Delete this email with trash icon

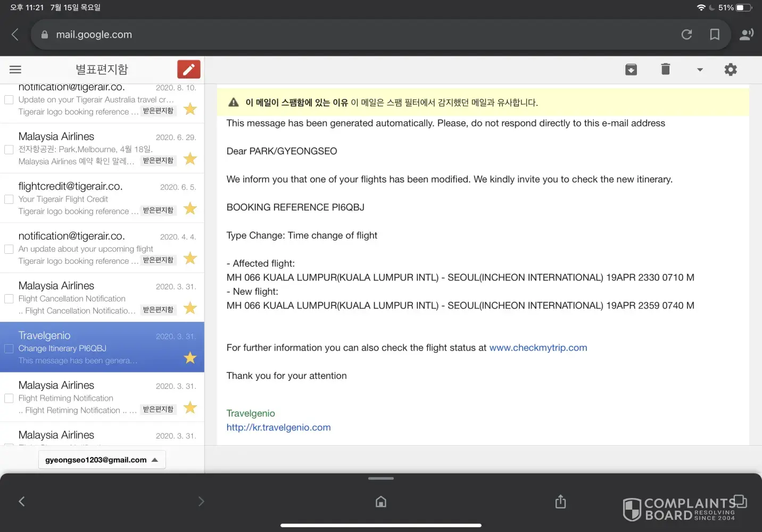coord(665,69)
